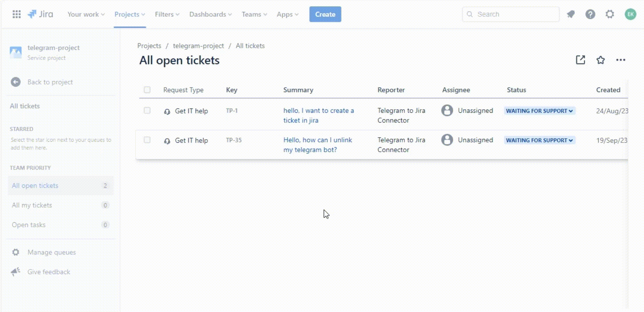Click the EK profile avatar
This screenshot has height=312, width=644.
[x=630, y=14]
